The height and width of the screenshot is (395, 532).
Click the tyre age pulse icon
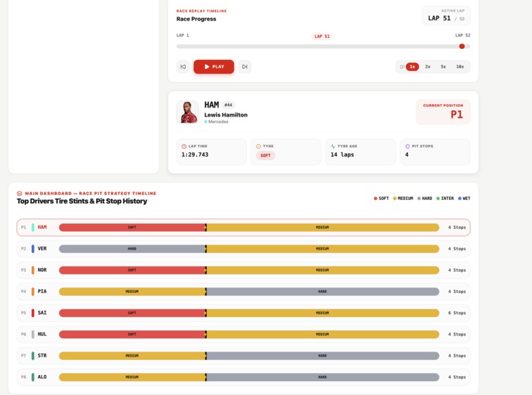click(333, 146)
